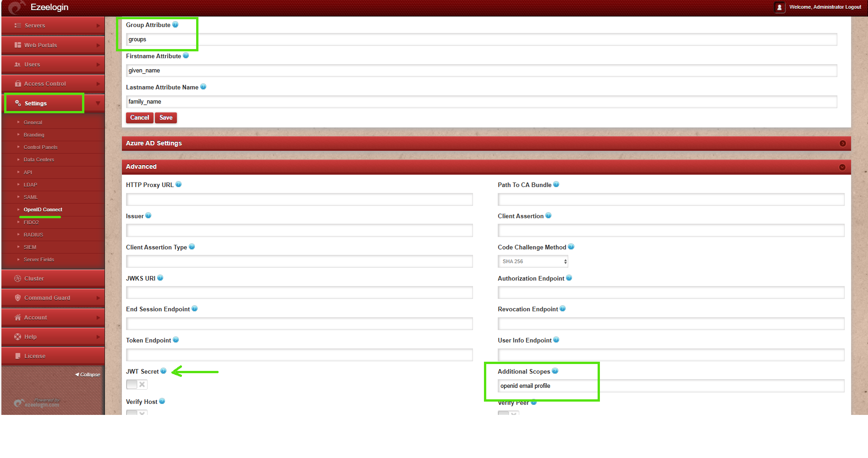The image size is (868, 458).
Task: Click help icon next to JWT Secret
Action: [163, 371]
